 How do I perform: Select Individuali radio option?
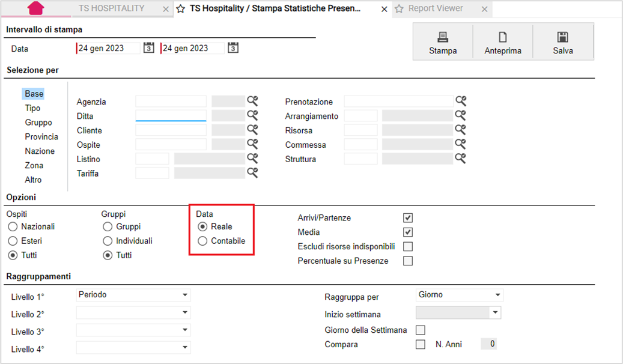tap(108, 241)
